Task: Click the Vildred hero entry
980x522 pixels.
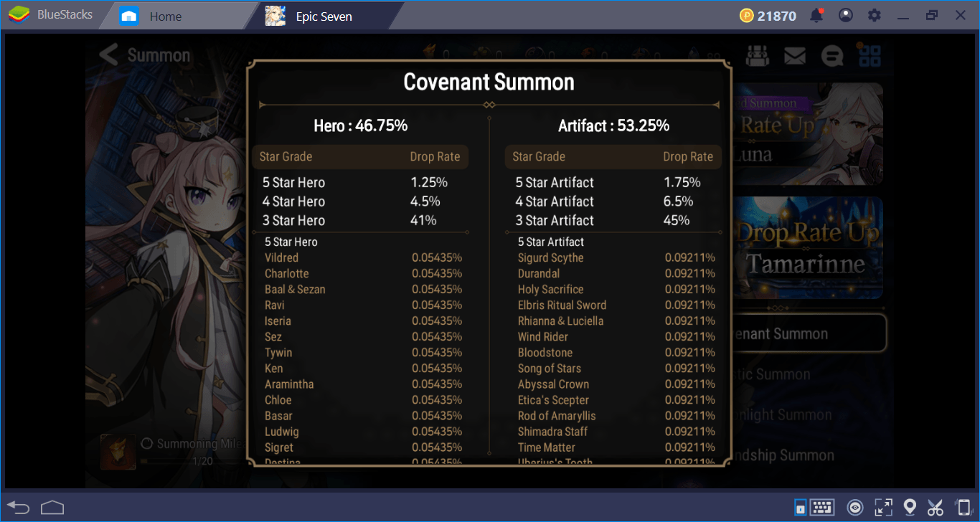Action: coord(363,257)
